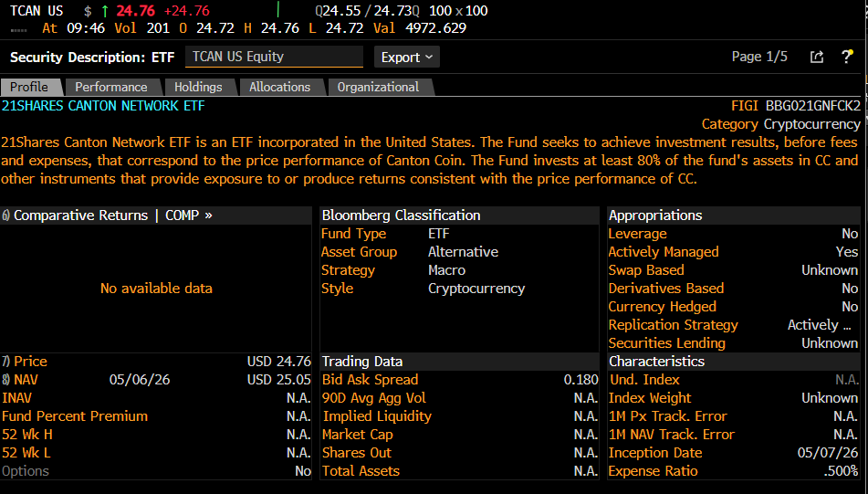Focus the TCAN US Equity input field

tap(274, 57)
